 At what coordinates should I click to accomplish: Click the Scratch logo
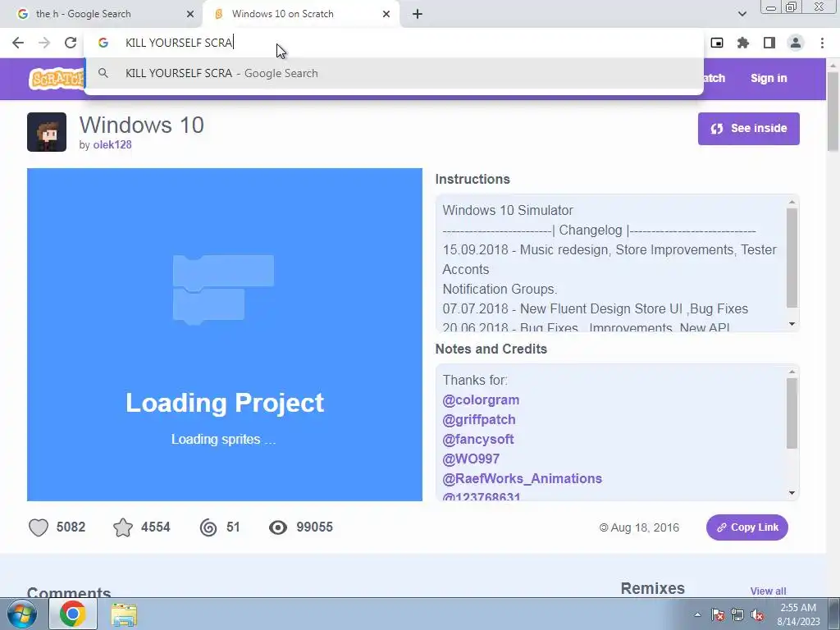57,79
